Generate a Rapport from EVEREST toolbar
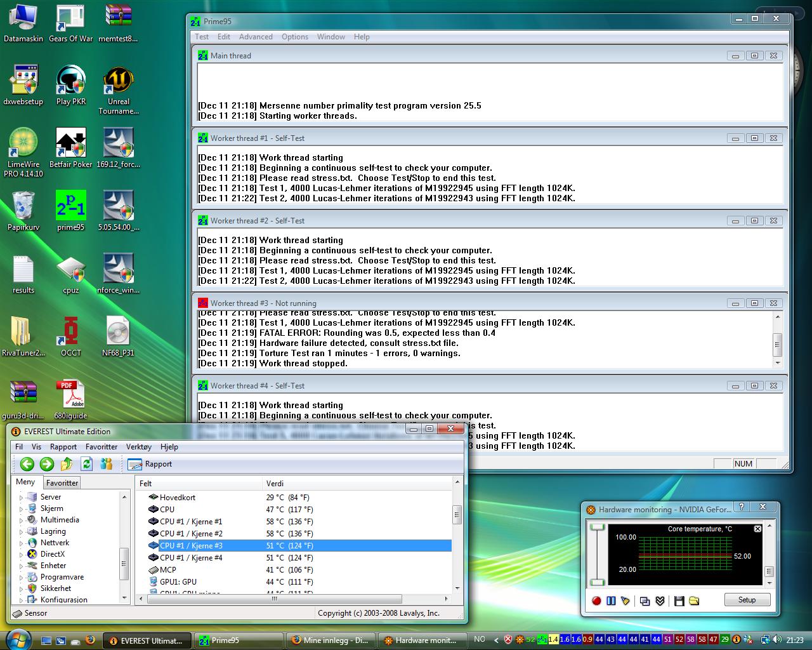Image resolution: width=812 pixels, height=650 pixels. coord(150,464)
